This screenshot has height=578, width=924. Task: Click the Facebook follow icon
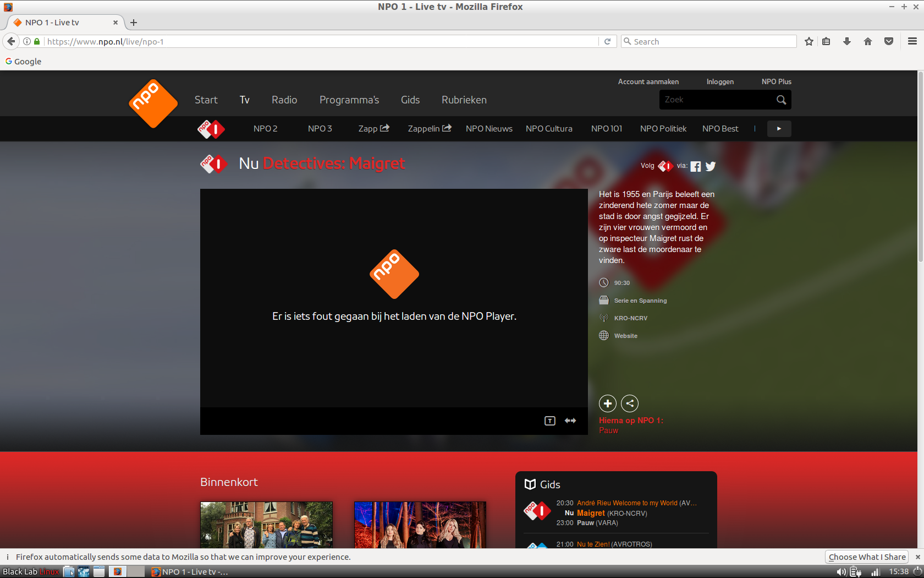click(x=696, y=166)
